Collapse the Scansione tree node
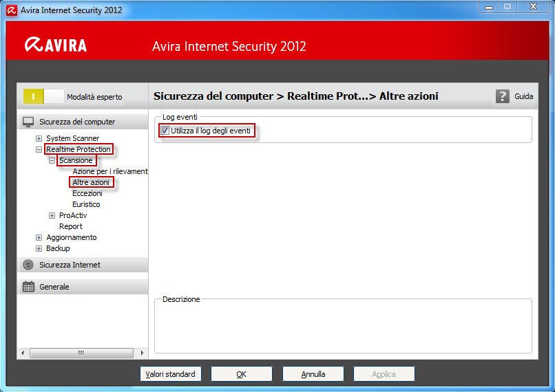 (x=52, y=160)
